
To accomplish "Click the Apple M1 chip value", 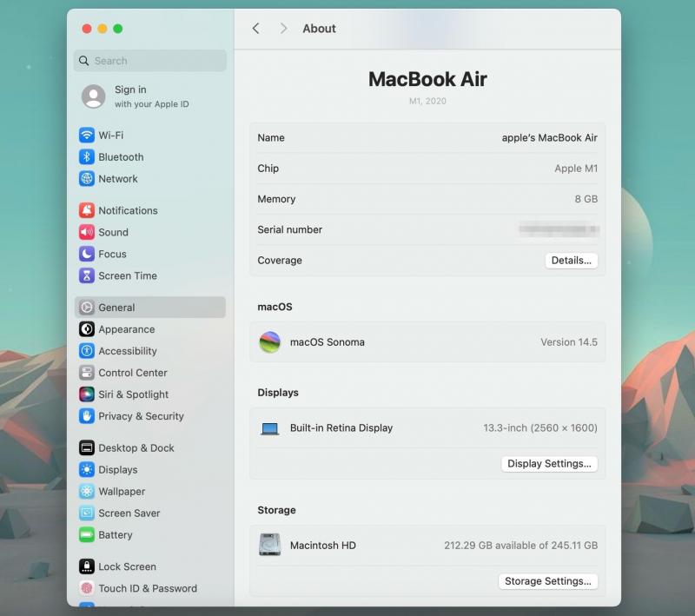I will click(576, 169).
